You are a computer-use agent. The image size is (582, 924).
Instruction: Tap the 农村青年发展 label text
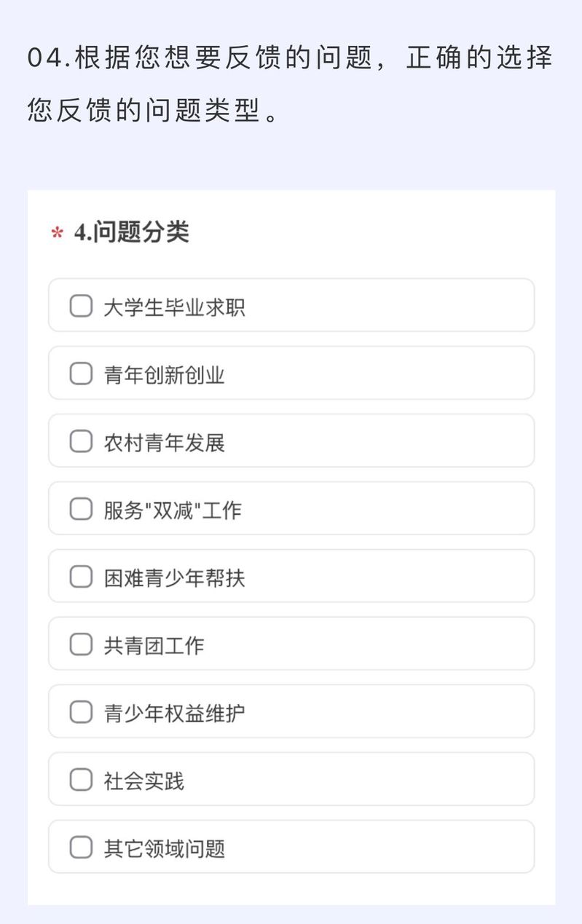[x=164, y=442]
